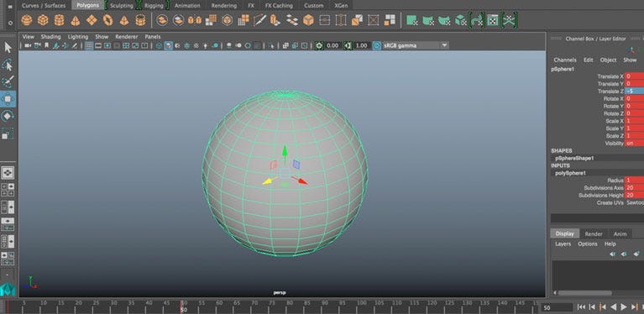Switch to the four-view pane layout
Screen dimensions: 644x314
pos(8,189)
